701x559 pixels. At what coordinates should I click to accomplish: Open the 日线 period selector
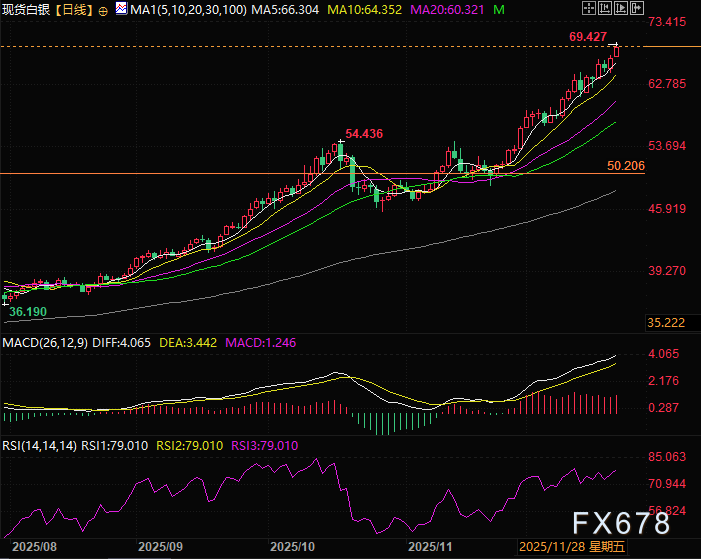[x=74, y=9]
